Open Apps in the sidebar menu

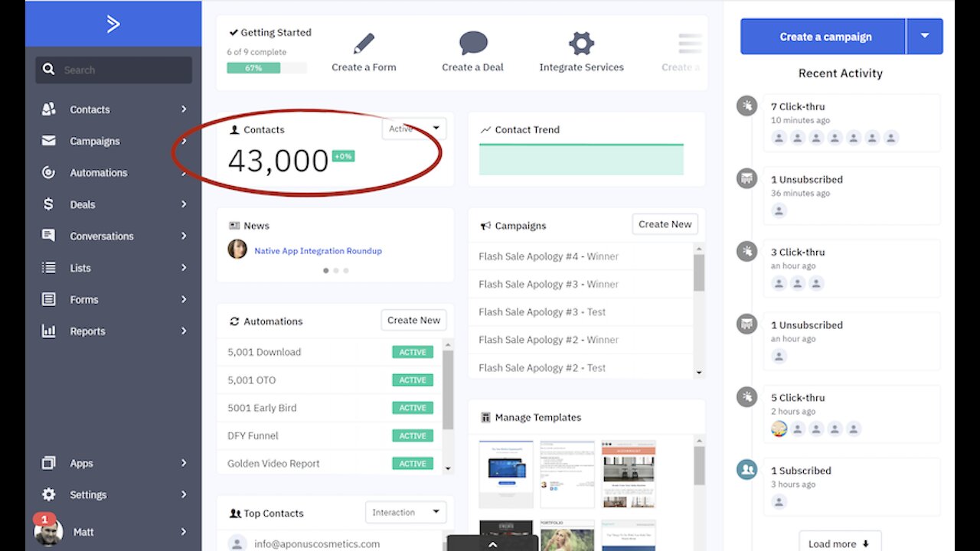(81, 463)
